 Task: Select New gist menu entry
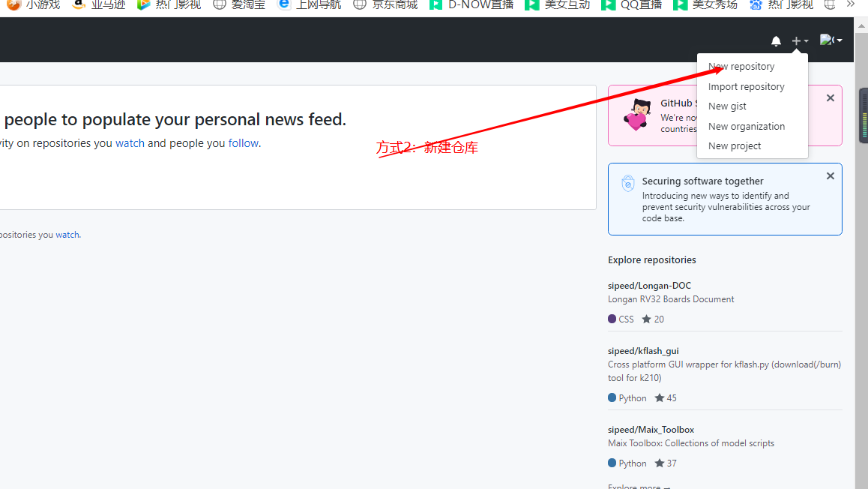pyautogui.click(x=727, y=106)
